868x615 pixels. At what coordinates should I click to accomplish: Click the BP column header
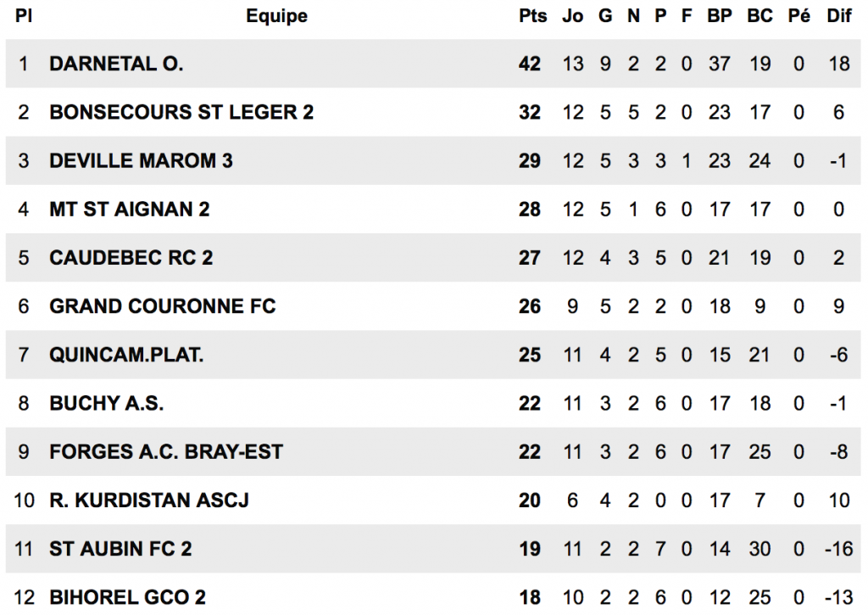(720, 16)
